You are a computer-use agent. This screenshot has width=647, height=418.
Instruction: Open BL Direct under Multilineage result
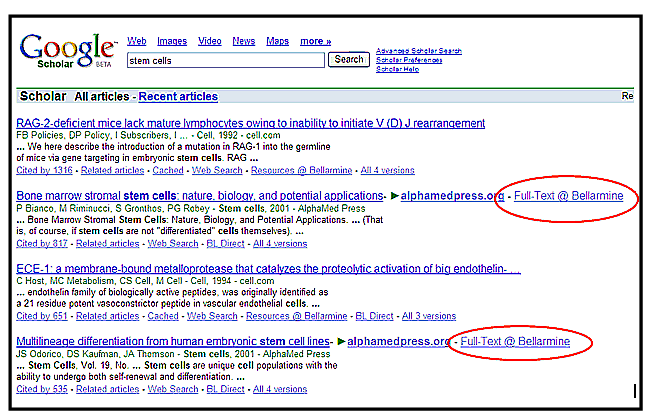[x=225, y=389]
